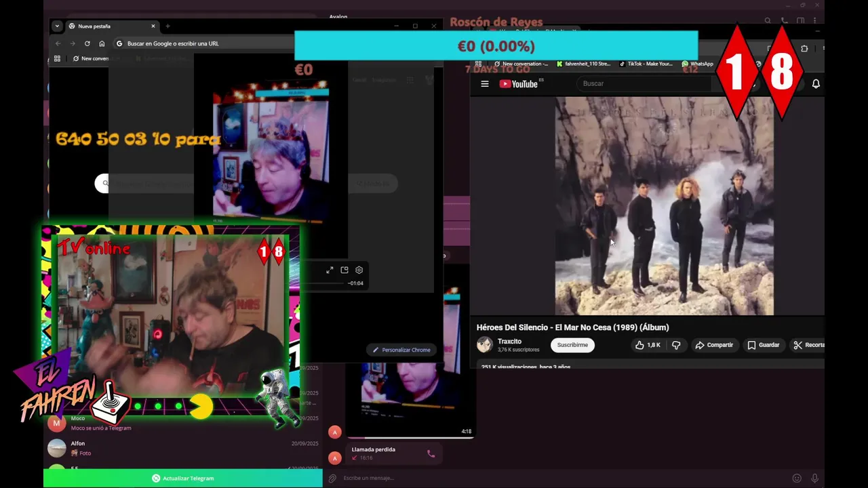Go to the YouTube home logo
868x488 pixels.
click(x=520, y=84)
